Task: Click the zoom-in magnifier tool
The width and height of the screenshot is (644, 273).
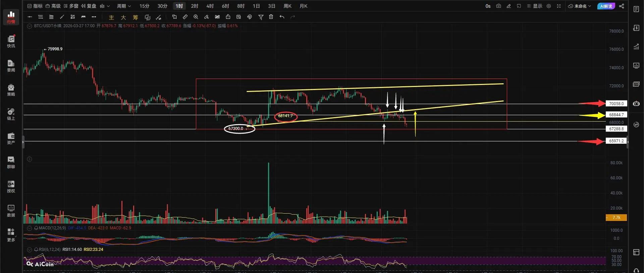Action: coord(196,17)
